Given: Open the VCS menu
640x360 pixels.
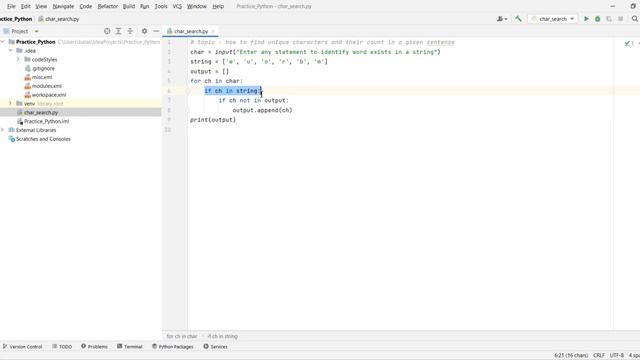Looking at the screenshot, I should tap(177, 7).
